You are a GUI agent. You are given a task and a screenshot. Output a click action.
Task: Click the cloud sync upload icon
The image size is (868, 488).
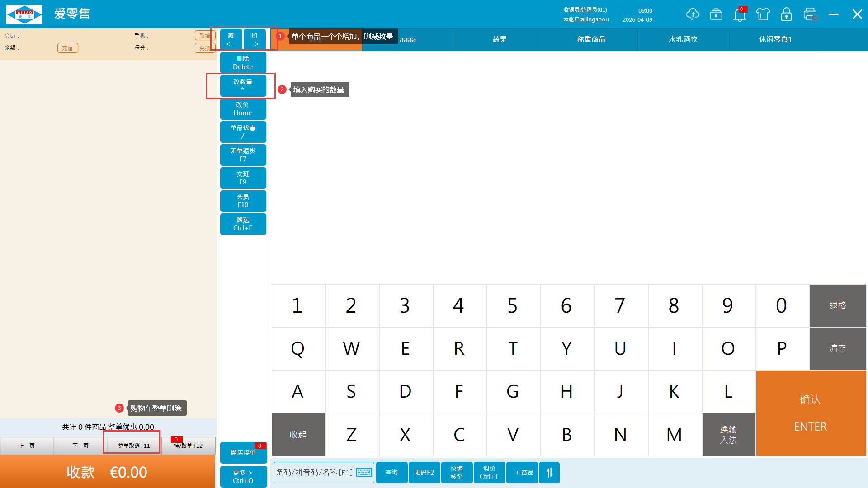click(692, 14)
